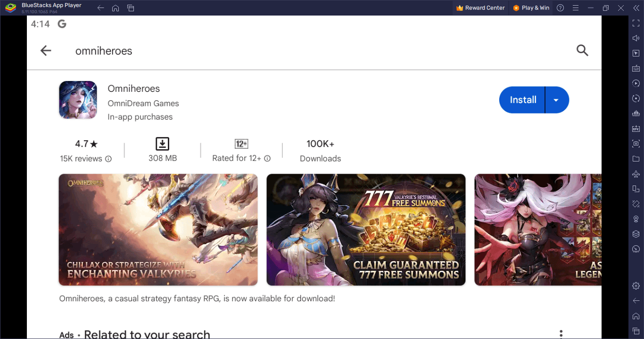Screen dimensions: 644x339
Task: Click sidebar Android home button
Action: pos(636,316)
